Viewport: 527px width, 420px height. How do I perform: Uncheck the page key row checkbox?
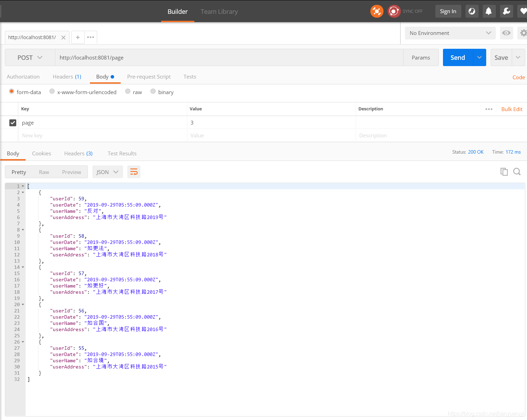[x=13, y=123]
